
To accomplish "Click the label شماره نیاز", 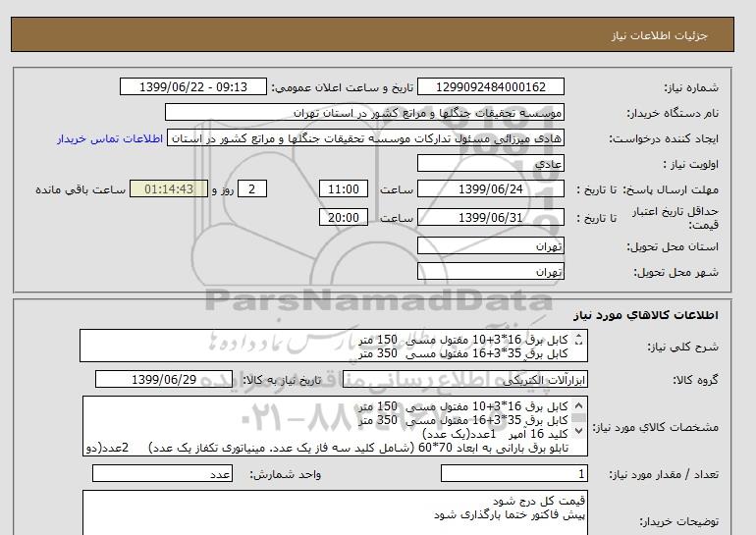I will pyautogui.click(x=691, y=87).
